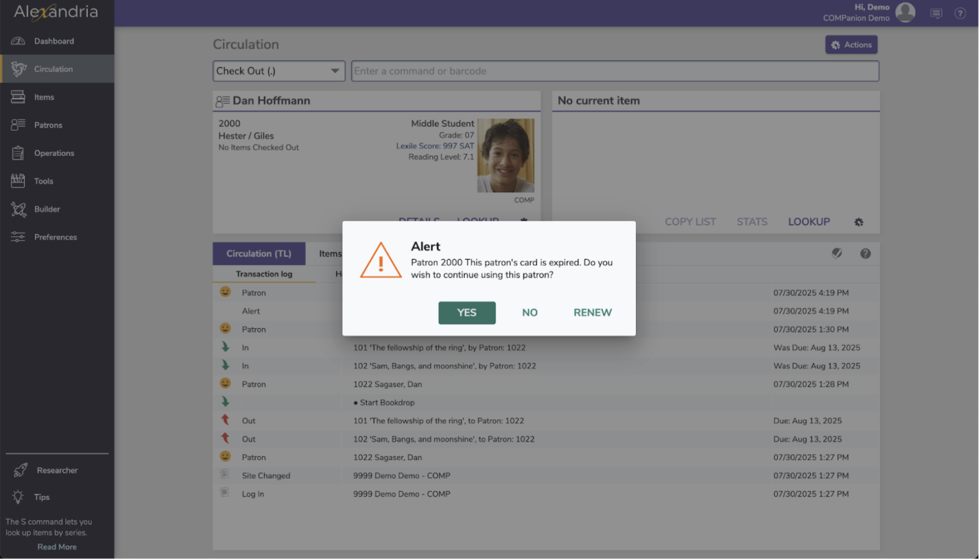Open the Operations section
Screen dimensions: 979x560
(54, 153)
